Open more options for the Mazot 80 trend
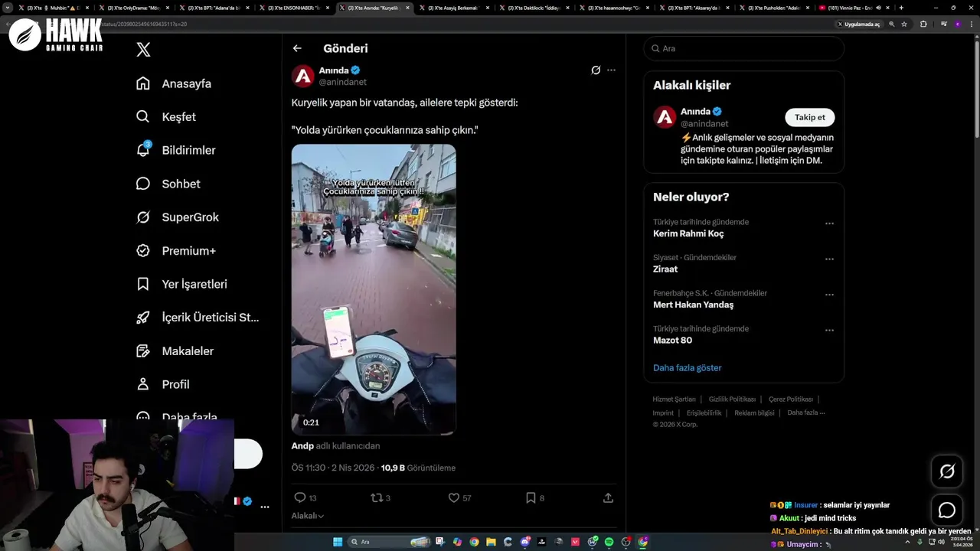This screenshot has width=980, height=551. pos(829,331)
